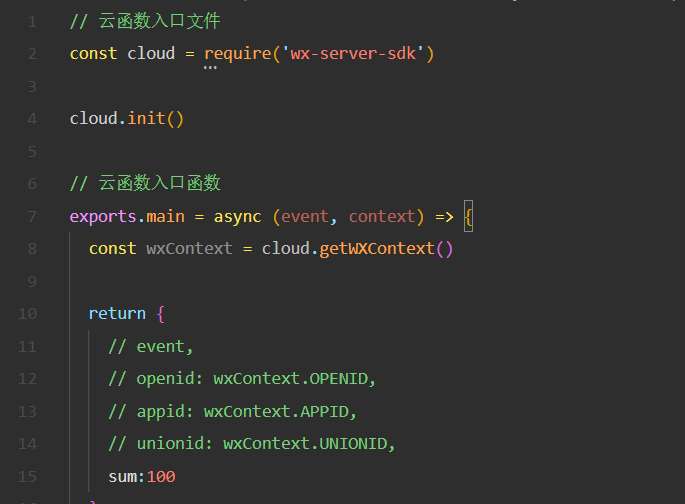Place cursor on cloud.init() call

(x=127, y=118)
